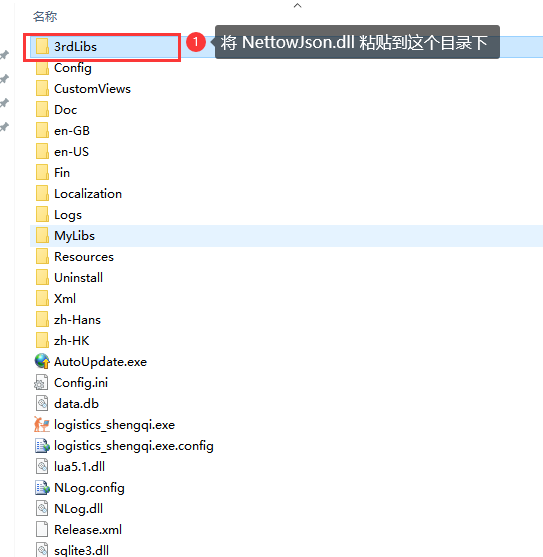The height and width of the screenshot is (557, 543).
Task: Select the sqlite3.dll file
Action: click(72, 550)
